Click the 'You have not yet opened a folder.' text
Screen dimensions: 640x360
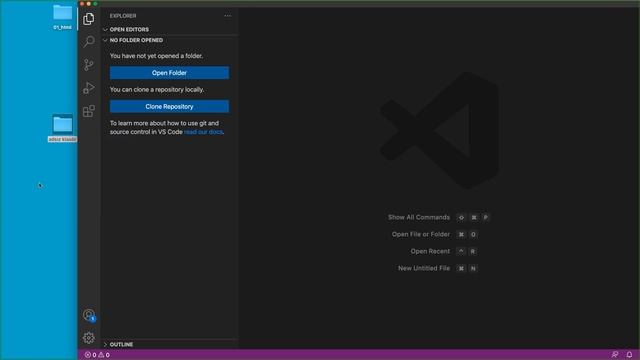click(156, 56)
